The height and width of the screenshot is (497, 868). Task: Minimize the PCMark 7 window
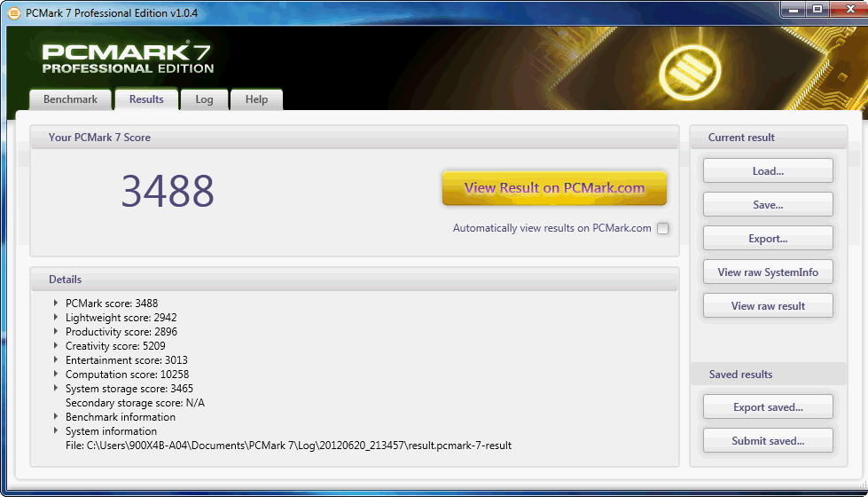(794, 10)
